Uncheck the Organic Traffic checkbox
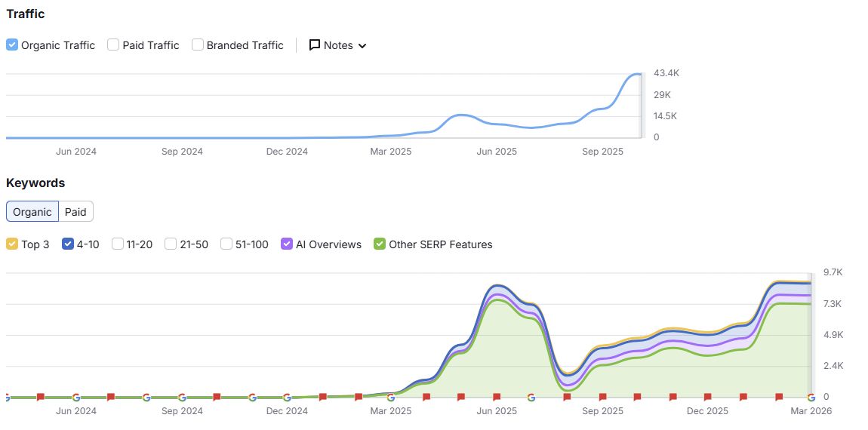The height and width of the screenshot is (430, 868). [x=12, y=45]
